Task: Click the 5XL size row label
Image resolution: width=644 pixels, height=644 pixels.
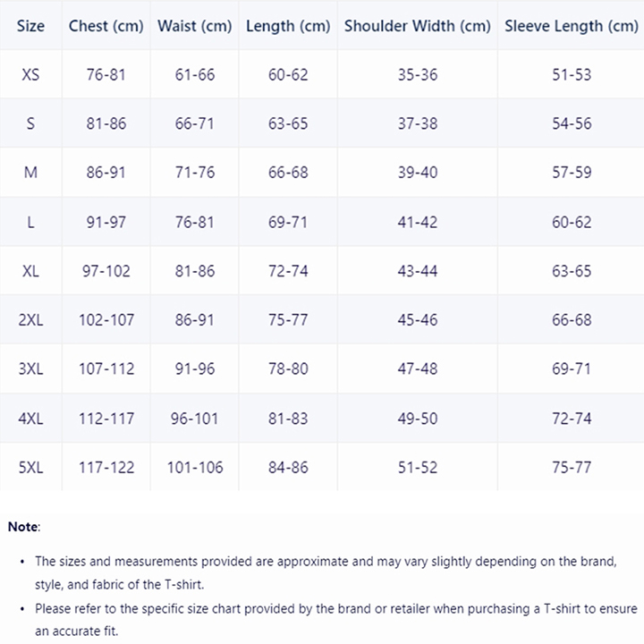Action: pos(30,467)
